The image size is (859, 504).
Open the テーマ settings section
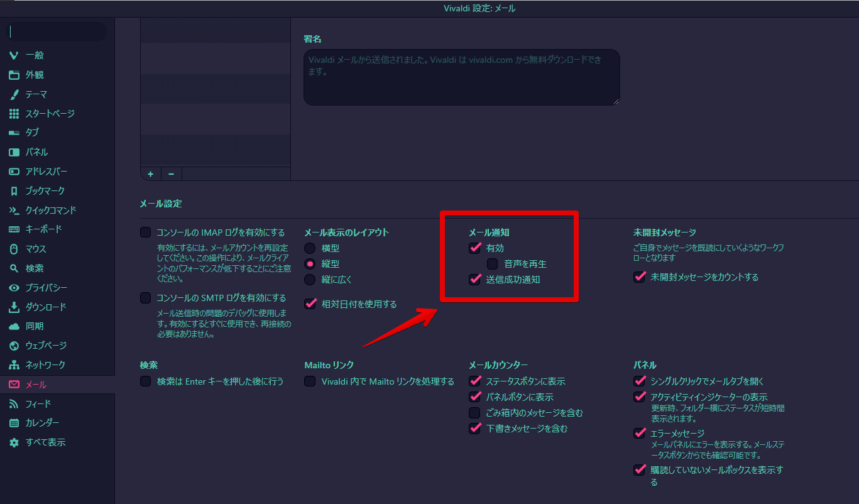click(57, 94)
